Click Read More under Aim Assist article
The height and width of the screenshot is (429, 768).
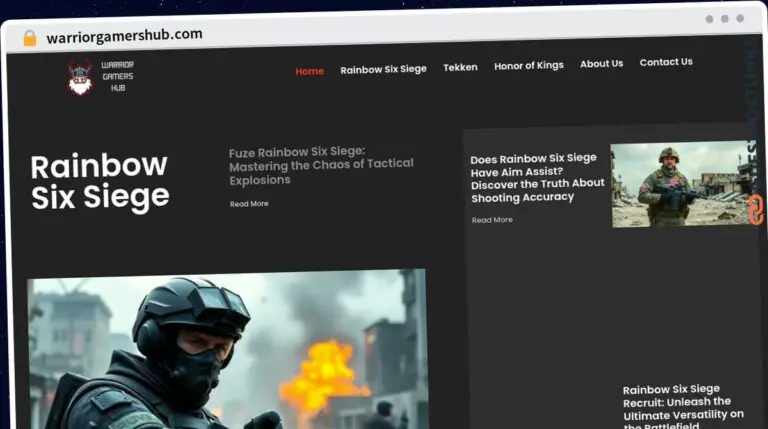492,220
